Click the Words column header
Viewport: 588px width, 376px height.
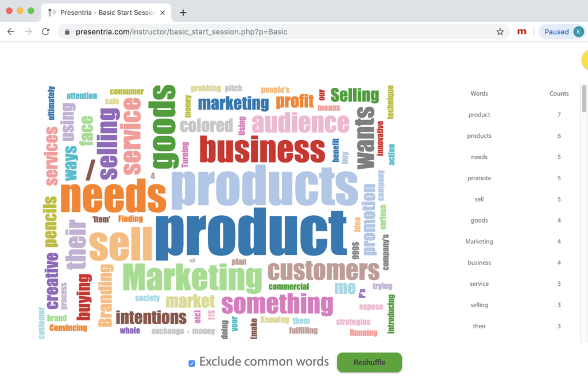pos(479,94)
